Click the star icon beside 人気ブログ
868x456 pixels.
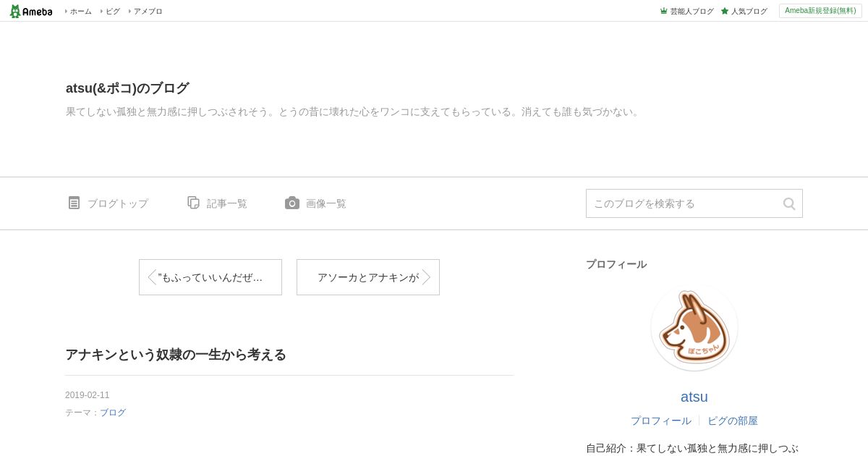coord(725,11)
